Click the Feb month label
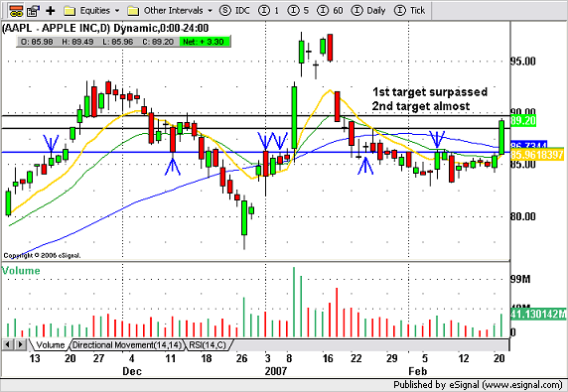Viewport: 568px width, 392px height. point(418,371)
